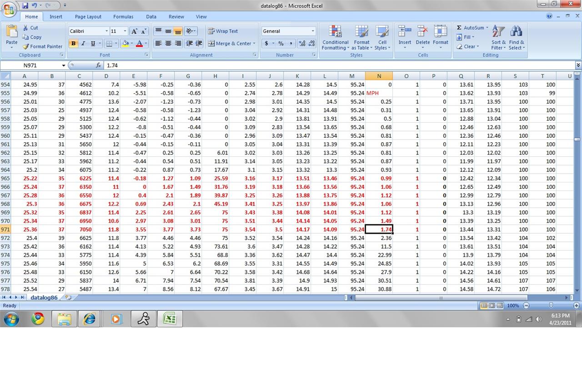
Task: Open the Sort & Filter menu
Action: point(498,38)
